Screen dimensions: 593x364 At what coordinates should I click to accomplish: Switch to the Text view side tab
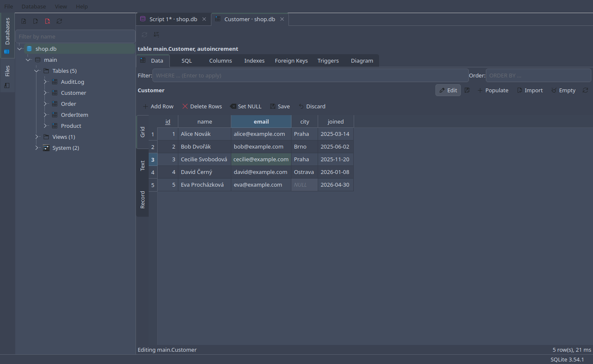pos(142,165)
